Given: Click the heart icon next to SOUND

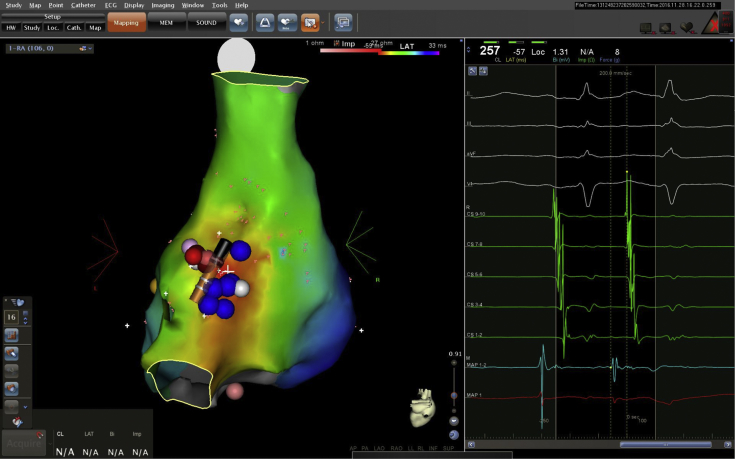Looking at the screenshot, I should 239,21.
